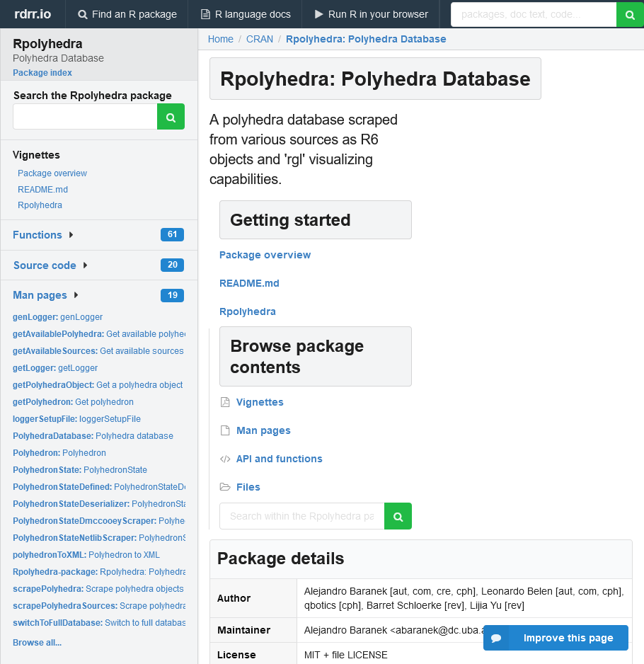
Task: Open loggerSetupFile man page
Action: pyautogui.click(x=76, y=419)
